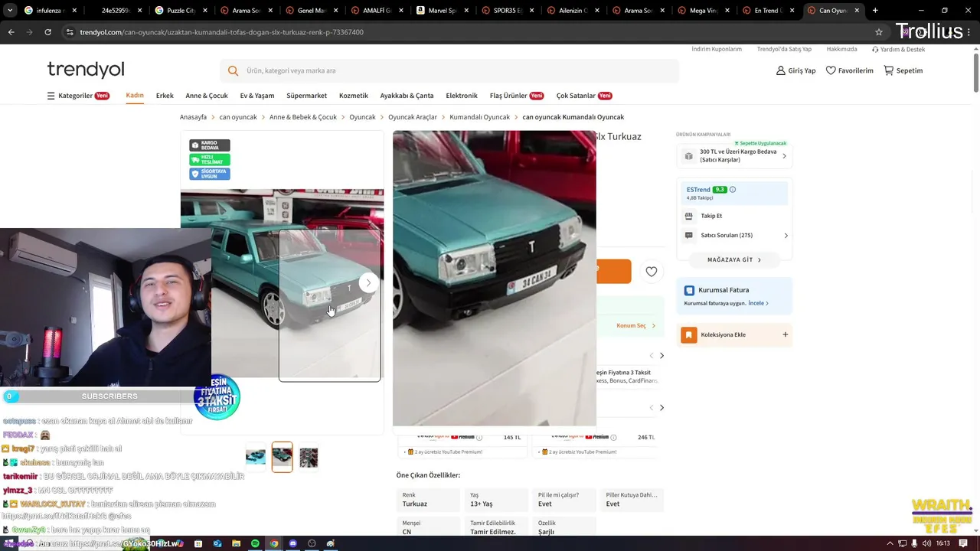
Task: Select the Kadın navigation tab
Action: [x=135, y=96]
